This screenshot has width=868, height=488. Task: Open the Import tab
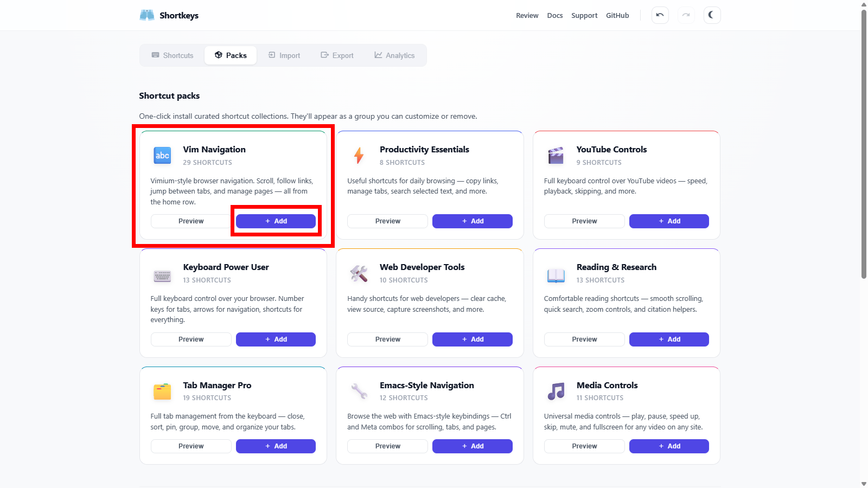click(x=284, y=55)
